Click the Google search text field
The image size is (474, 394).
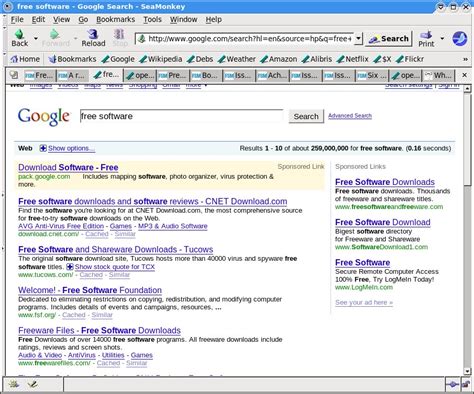[x=182, y=116]
